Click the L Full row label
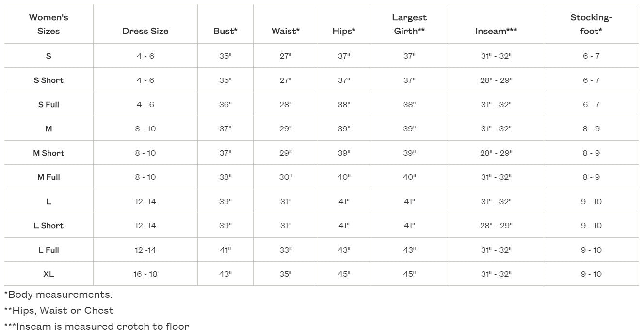This screenshot has height=333, width=644. [x=48, y=250]
